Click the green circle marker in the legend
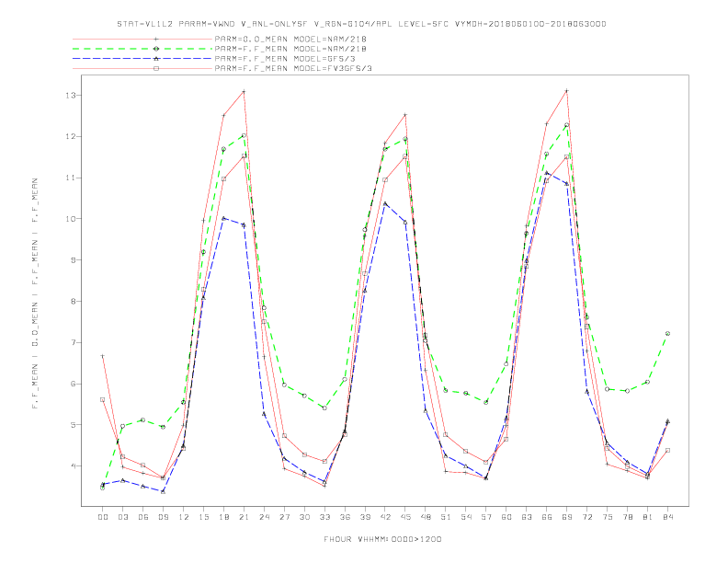Viewport: 728px width, 563px height. point(156,49)
